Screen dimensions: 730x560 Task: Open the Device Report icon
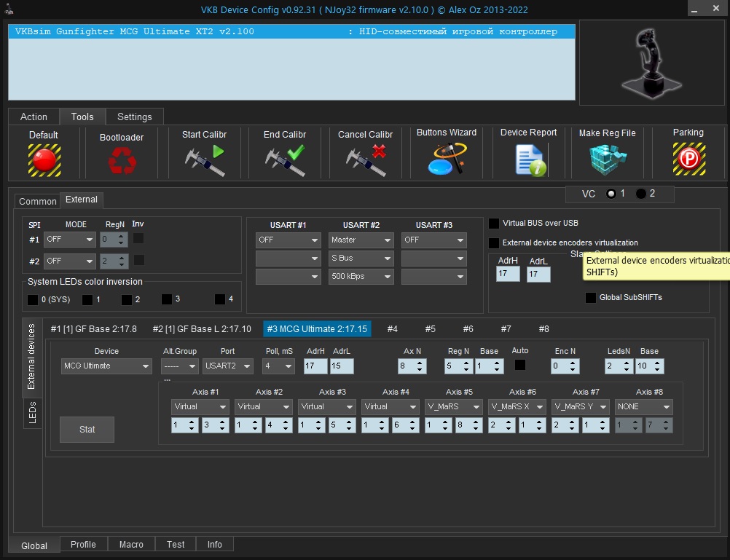(x=530, y=159)
